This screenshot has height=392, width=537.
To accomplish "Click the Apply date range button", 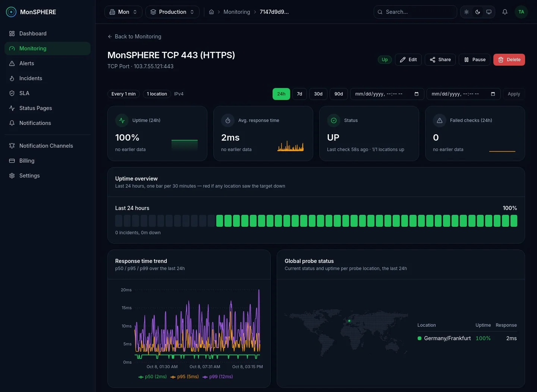I will pyautogui.click(x=514, y=94).
